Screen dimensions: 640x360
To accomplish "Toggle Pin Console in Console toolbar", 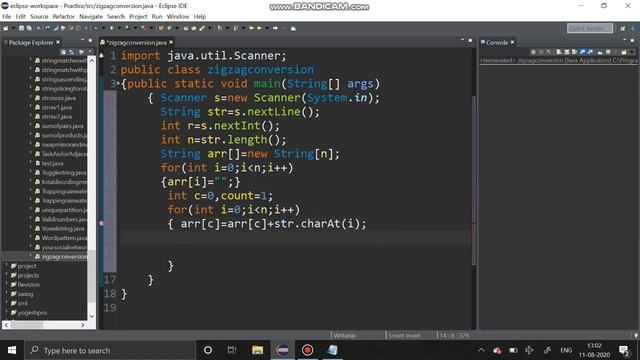I will (x=600, y=52).
